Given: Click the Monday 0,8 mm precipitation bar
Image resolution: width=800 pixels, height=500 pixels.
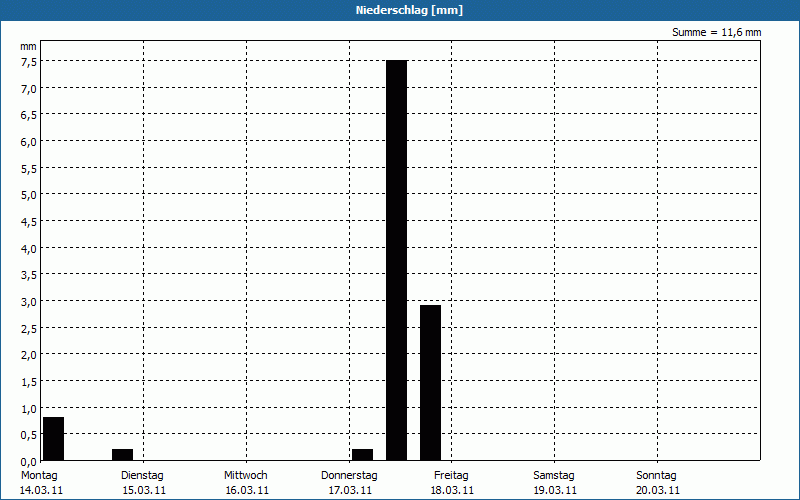Looking at the screenshot, I should coord(54,439).
